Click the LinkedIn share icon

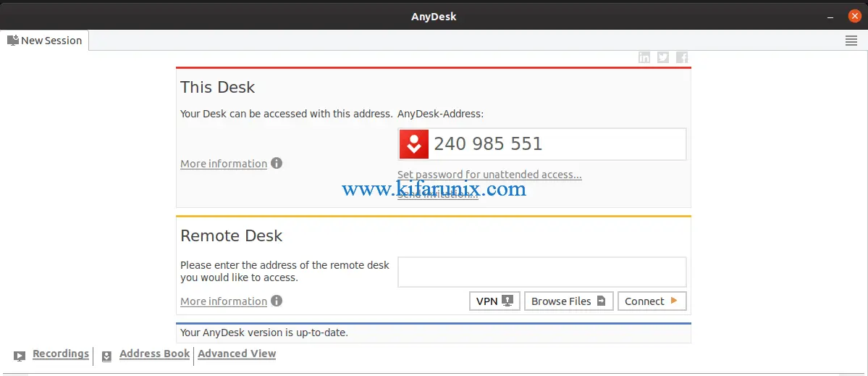click(x=644, y=58)
